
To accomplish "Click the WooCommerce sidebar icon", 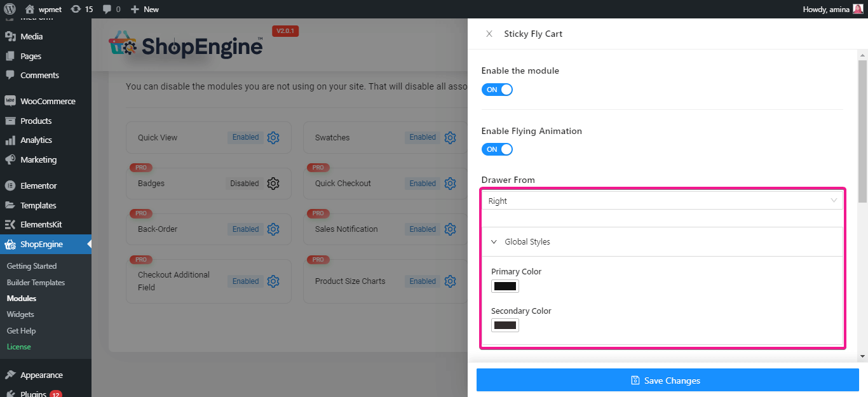I will 10,101.
